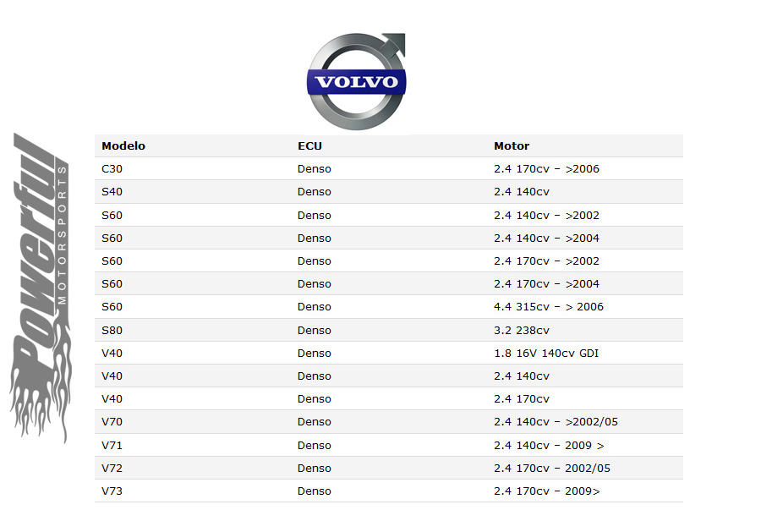The image size is (761, 532).
Task: Select the S40 model cell
Action: [112, 192]
